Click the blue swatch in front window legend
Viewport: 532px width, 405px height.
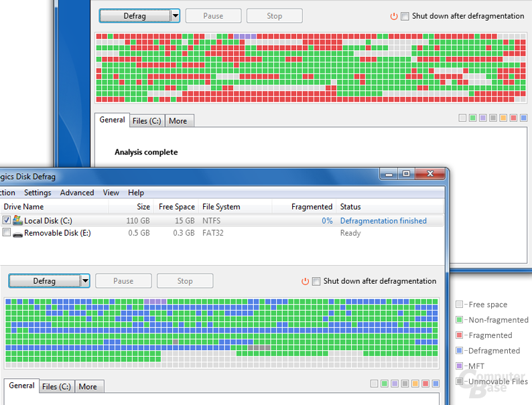(436, 384)
